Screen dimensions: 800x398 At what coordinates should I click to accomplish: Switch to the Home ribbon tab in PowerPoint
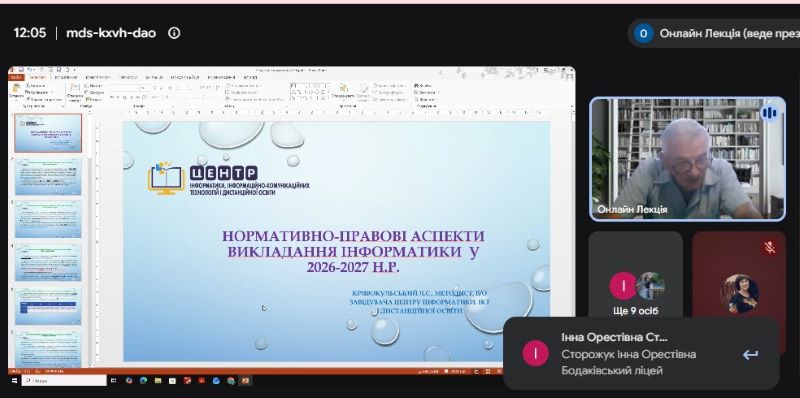click(38, 78)
